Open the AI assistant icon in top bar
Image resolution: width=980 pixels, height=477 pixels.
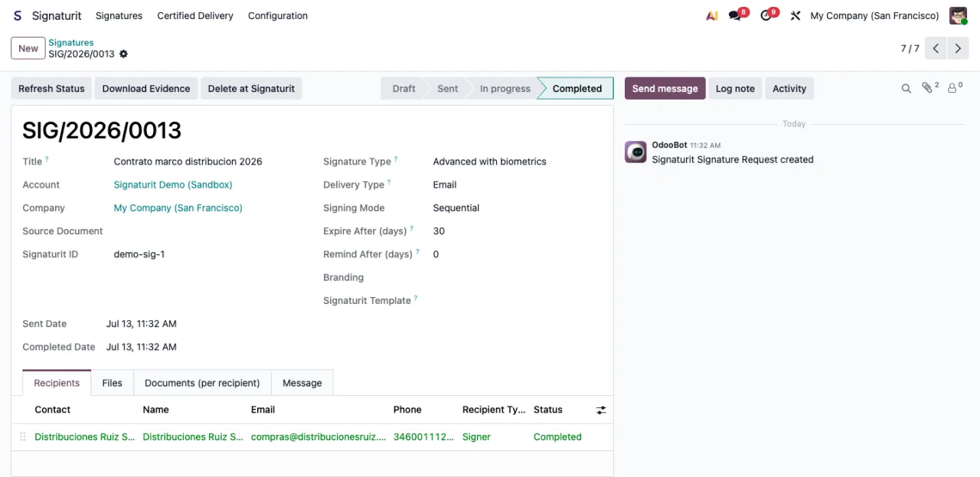tap(711, 15)
